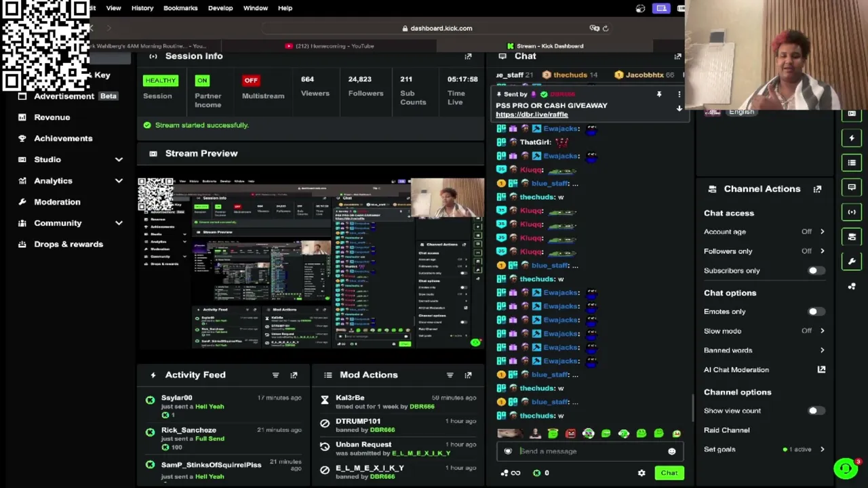Open AI Chat Moderation external link

821,369
